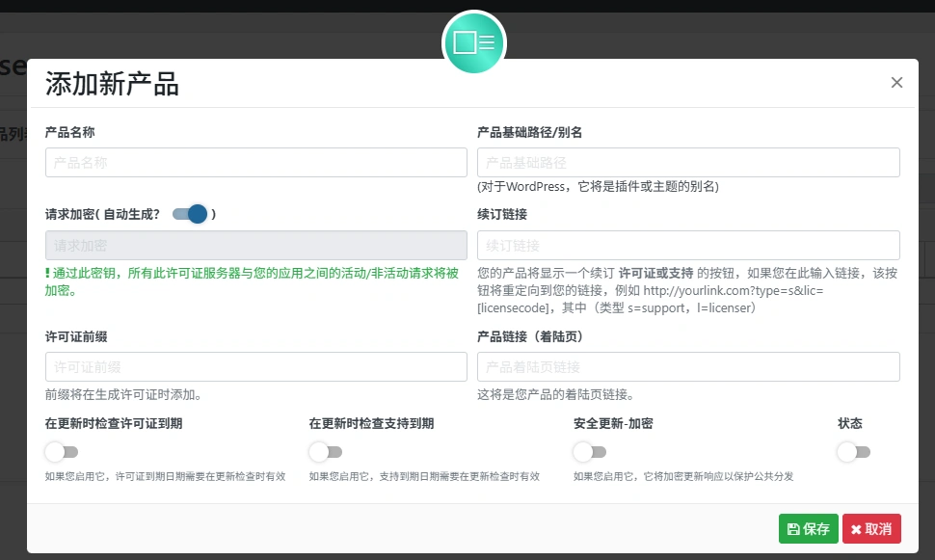Close the 添加新产品 dialog with the X
Screen dimensions: 935x560
(896, 82)
